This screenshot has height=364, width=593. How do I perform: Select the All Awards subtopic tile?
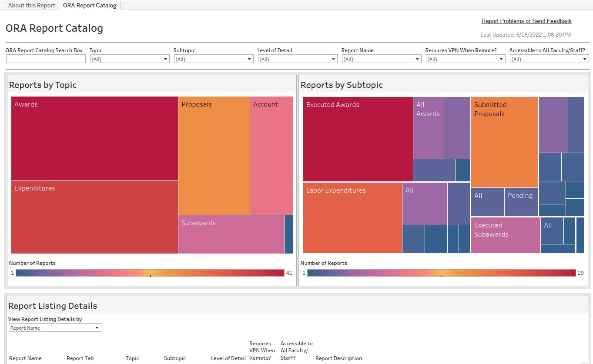tap(429, 128)
